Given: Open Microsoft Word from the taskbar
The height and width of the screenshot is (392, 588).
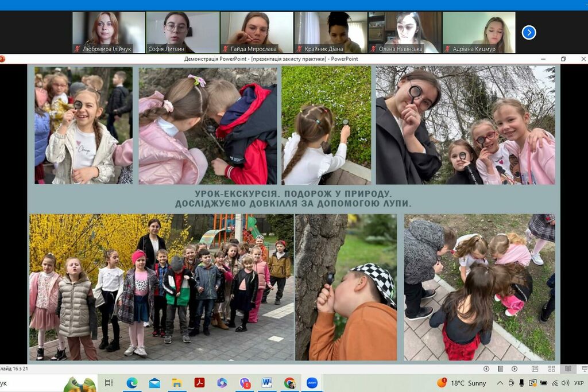Looking at the screenshot, I should (x=266, y=383).
